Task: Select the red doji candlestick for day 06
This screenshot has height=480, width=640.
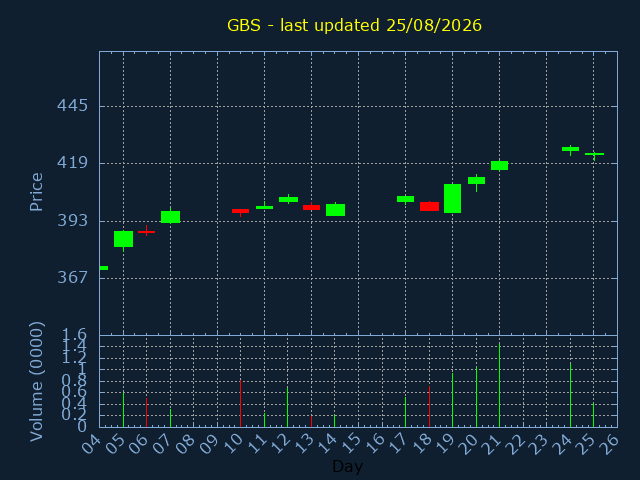Action: coord(147,231)
